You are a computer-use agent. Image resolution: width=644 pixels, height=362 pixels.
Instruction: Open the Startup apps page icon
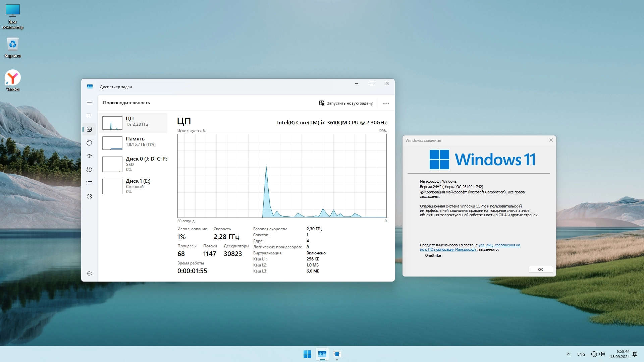[x=89, y=156]
